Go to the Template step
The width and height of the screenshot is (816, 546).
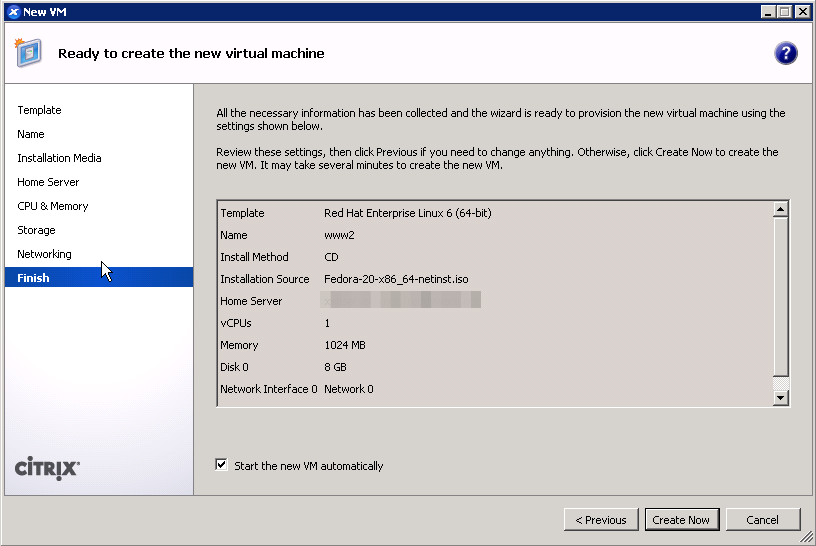tap(40, 110)
